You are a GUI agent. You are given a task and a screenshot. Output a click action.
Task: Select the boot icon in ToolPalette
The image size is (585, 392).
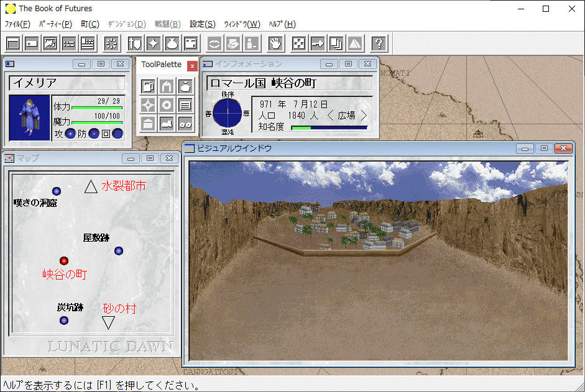point(167,123)
